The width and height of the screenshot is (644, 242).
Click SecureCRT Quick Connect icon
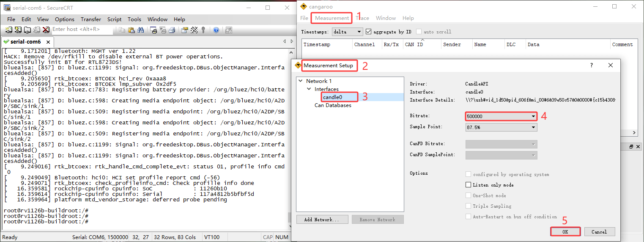tap(18, 30)
